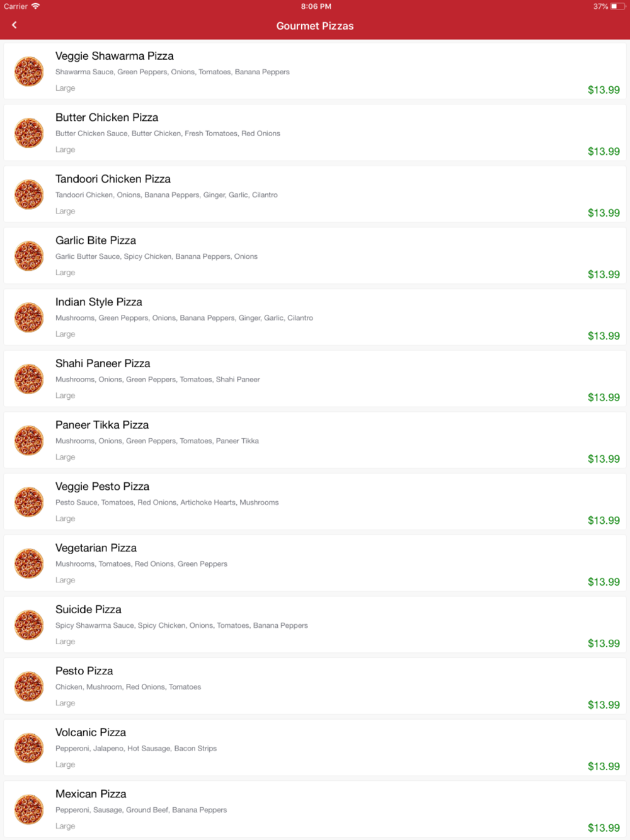
Task: Tap the Veggie Shawarma Pizza image icon
Action: pos(29,71)
